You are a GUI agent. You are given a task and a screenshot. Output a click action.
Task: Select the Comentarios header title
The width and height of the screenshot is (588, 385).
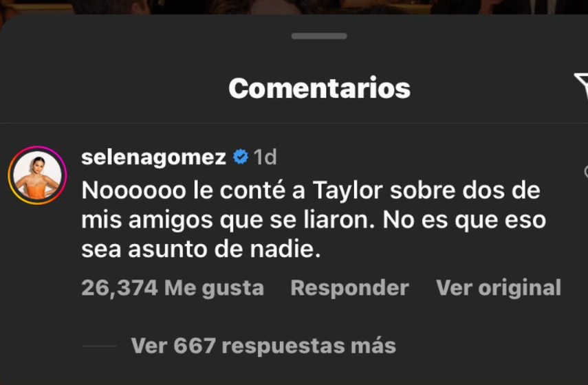point(320,89)
